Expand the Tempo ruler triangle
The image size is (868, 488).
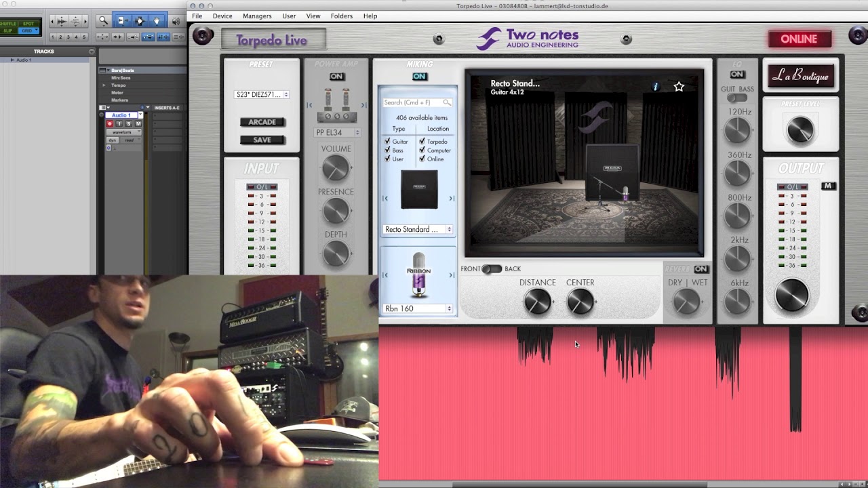coord(104,85)
